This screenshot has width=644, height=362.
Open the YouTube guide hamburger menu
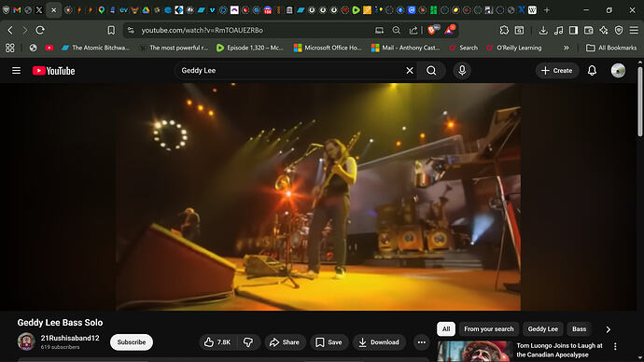pos(16,71)
